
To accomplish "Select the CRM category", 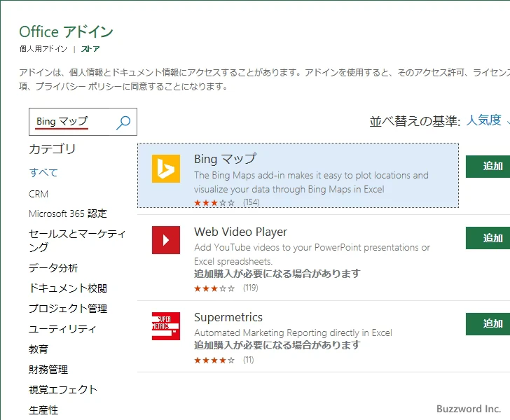I will click(x=39, y=194).
